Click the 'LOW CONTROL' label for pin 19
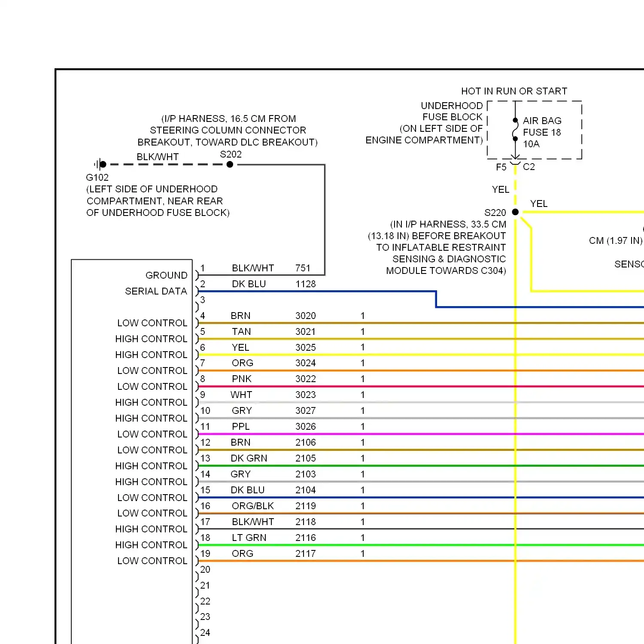Image resolution: width=644 pixels, height=644 pixels. pyautogui.click(x=152, y=561)
